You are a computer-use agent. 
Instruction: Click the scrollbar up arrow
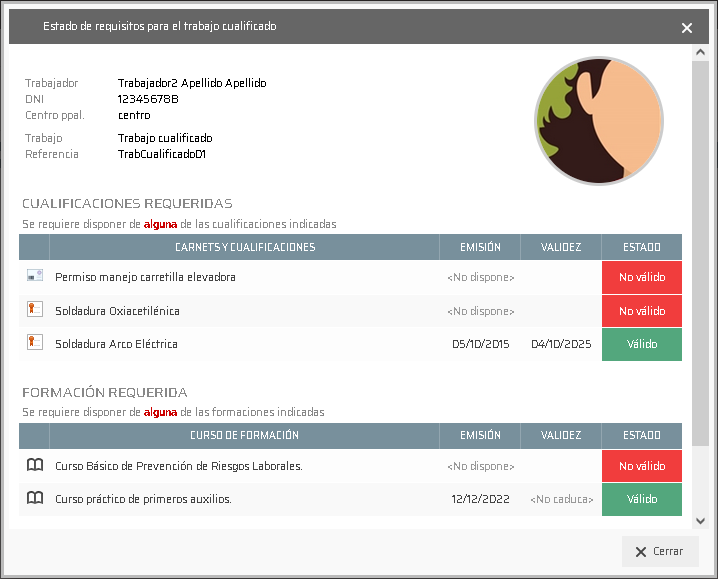tap(700, 52)
